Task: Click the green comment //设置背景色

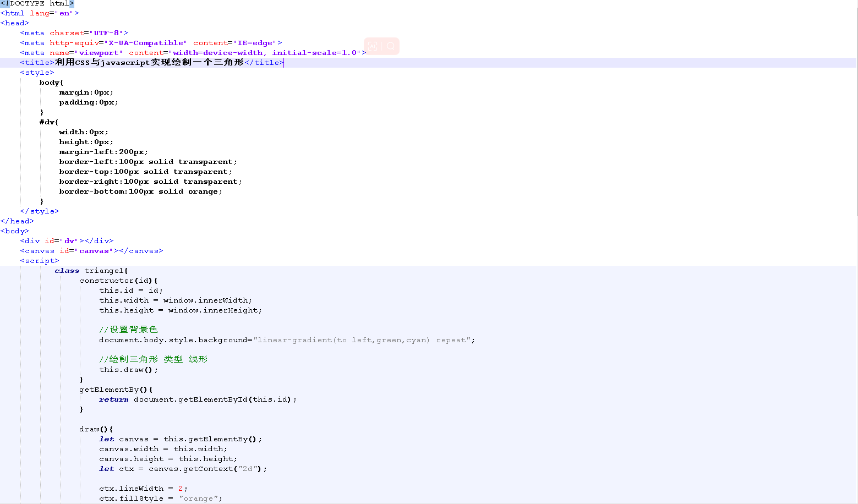Action: (128, 330)
